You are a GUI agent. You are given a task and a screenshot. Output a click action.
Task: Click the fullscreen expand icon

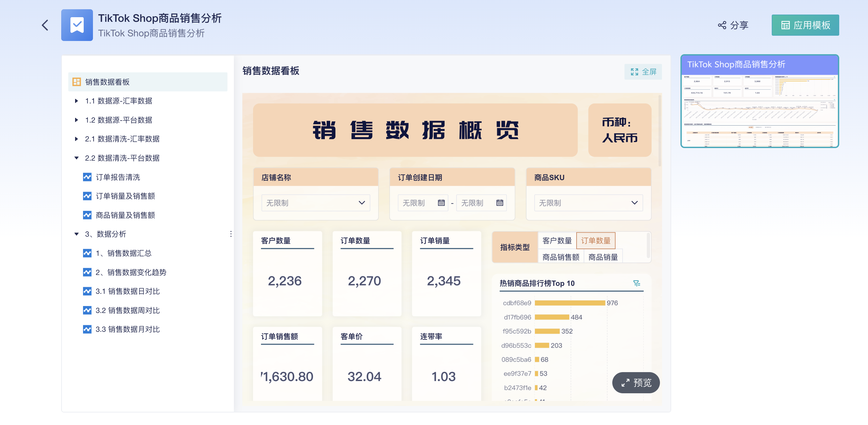point(634,72)
